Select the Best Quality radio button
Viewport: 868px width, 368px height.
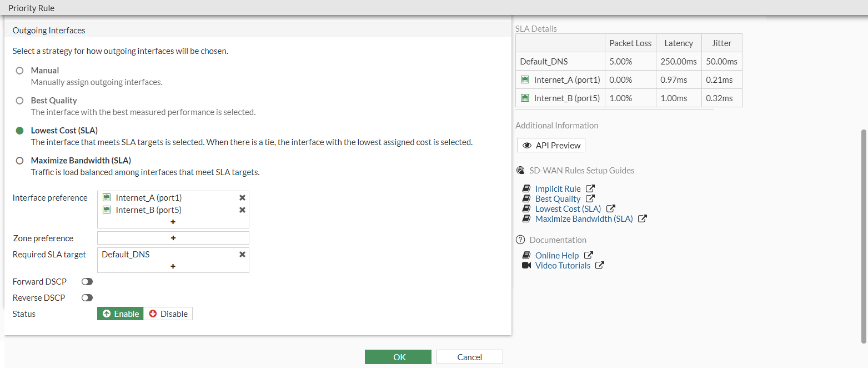pos(20,101)
